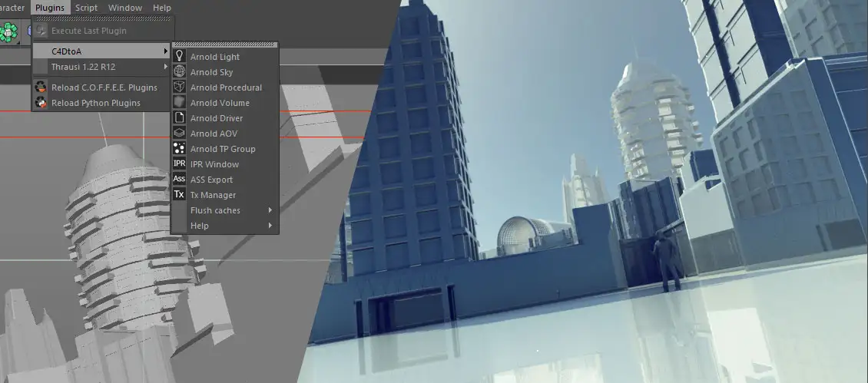The width and height of the screenshot is (868, 383).
Task: Select Thrausi 1.22 R12 entry
Action: pyautogui.click(x=102, y=67)
